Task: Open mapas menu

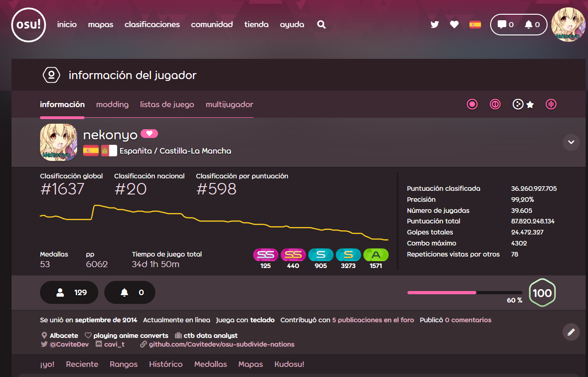Action: (x=101, y=25)
